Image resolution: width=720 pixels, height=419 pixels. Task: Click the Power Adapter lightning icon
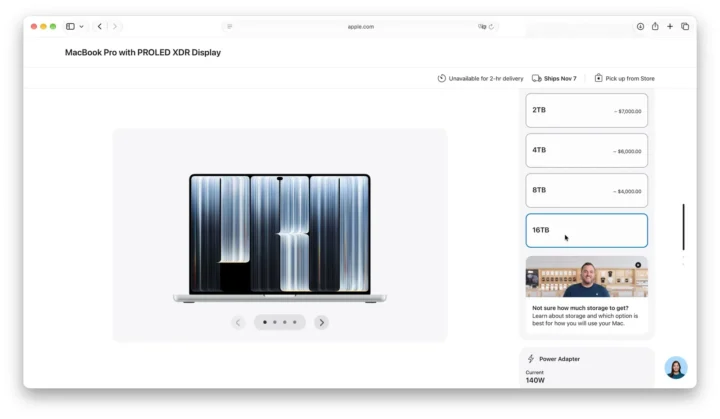[531, 358]
